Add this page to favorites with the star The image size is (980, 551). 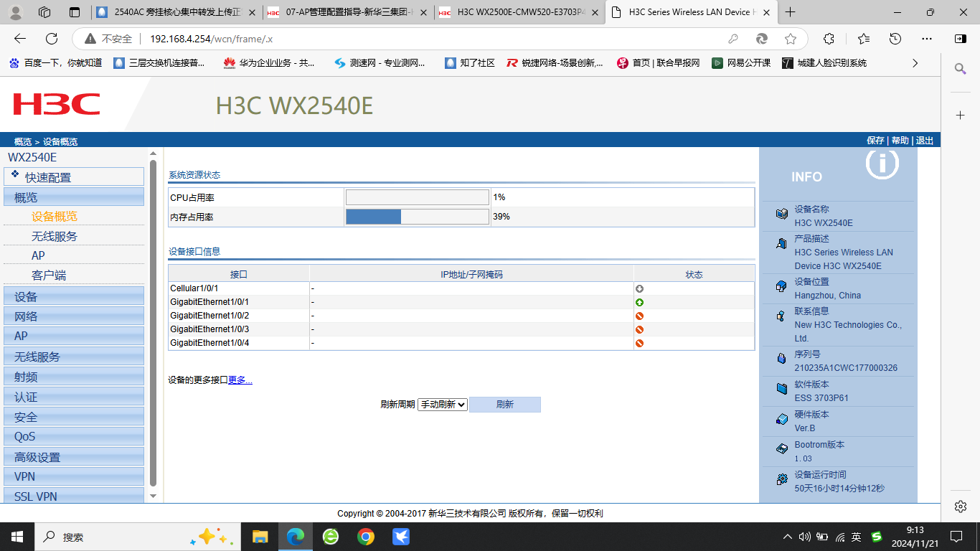(x=791, y=39)
